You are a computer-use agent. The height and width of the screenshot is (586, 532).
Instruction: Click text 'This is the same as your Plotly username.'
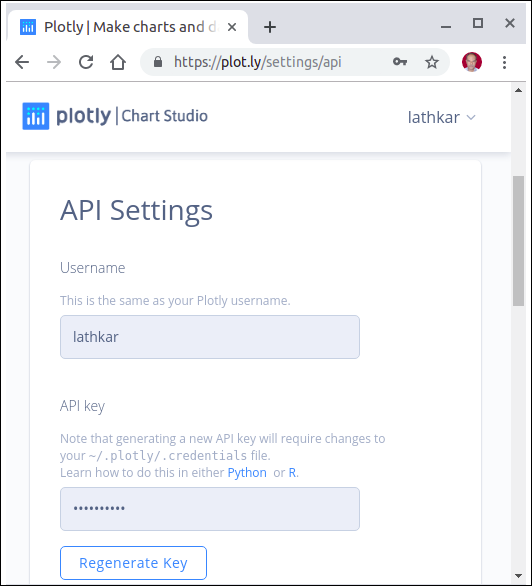click(175, 300)
